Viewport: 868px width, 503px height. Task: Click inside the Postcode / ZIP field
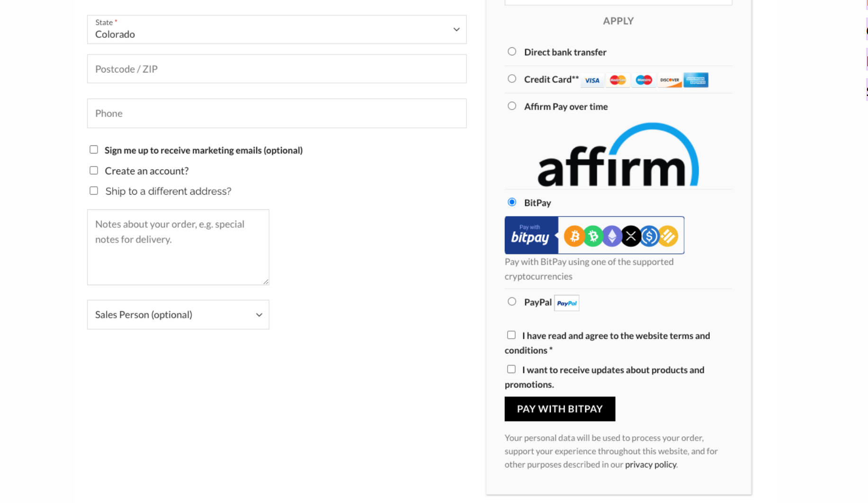(x=277, y=69)
